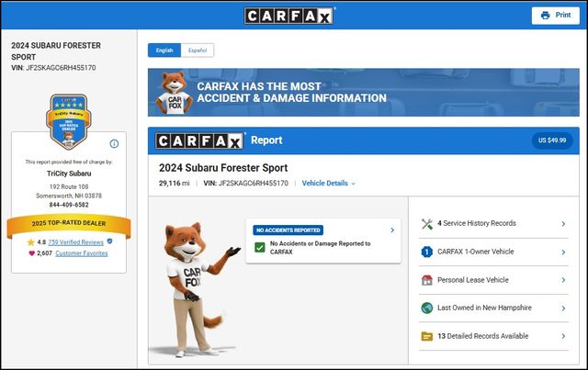588x370 pixels.
Task: Click the service history wrench icon
Action: [426, 224]
